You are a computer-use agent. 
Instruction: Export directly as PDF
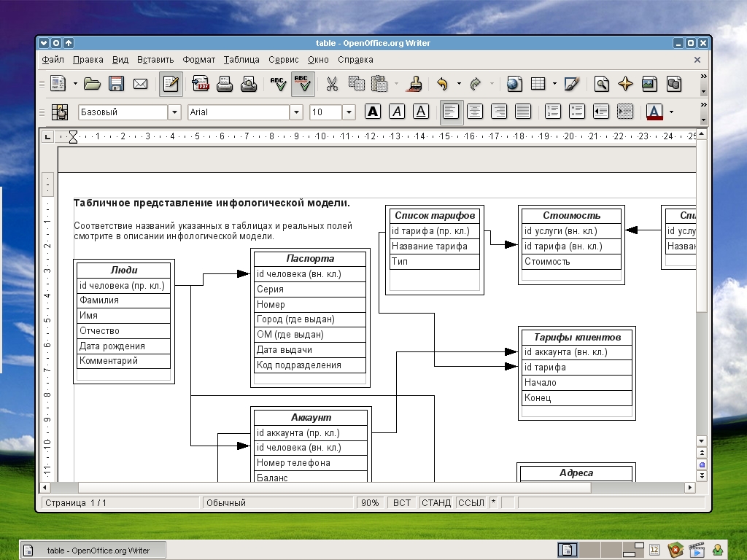point(201,85)
